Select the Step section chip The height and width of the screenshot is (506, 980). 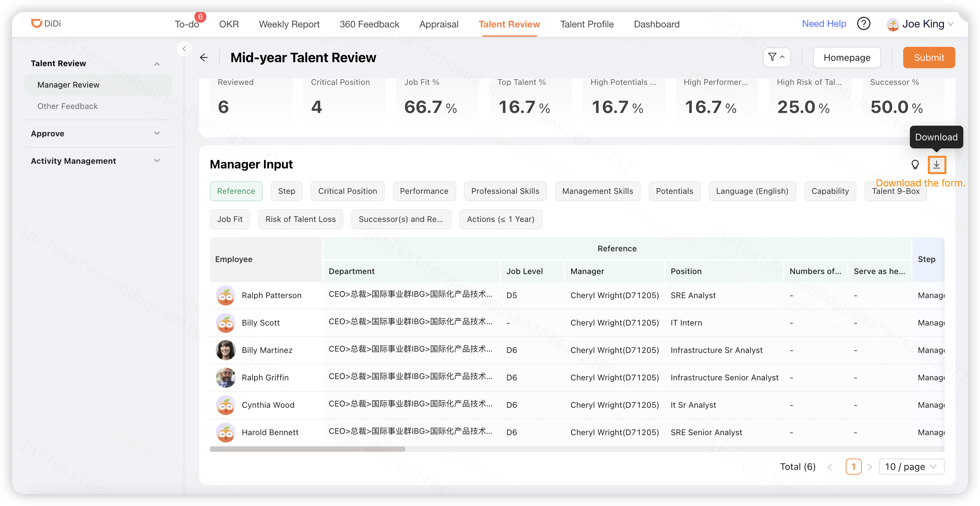point(287,191)
